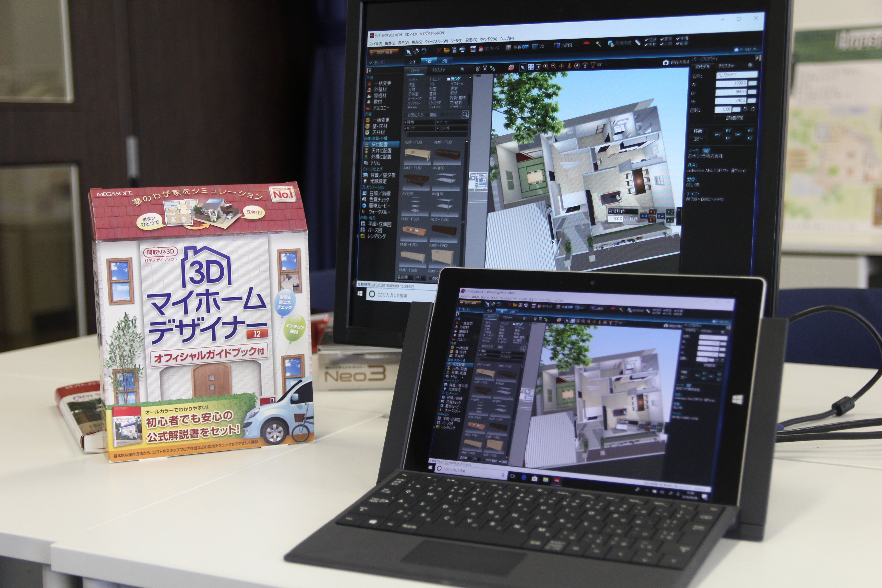Select the 全体 floor tab on the monitor
882x588 pixels.
412,62
